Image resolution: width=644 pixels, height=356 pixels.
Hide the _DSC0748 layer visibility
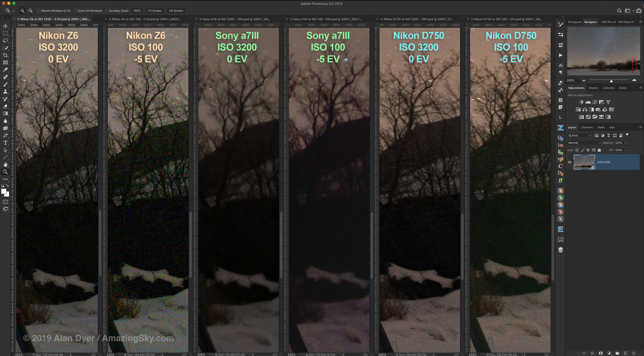click(x=570, y=162)
